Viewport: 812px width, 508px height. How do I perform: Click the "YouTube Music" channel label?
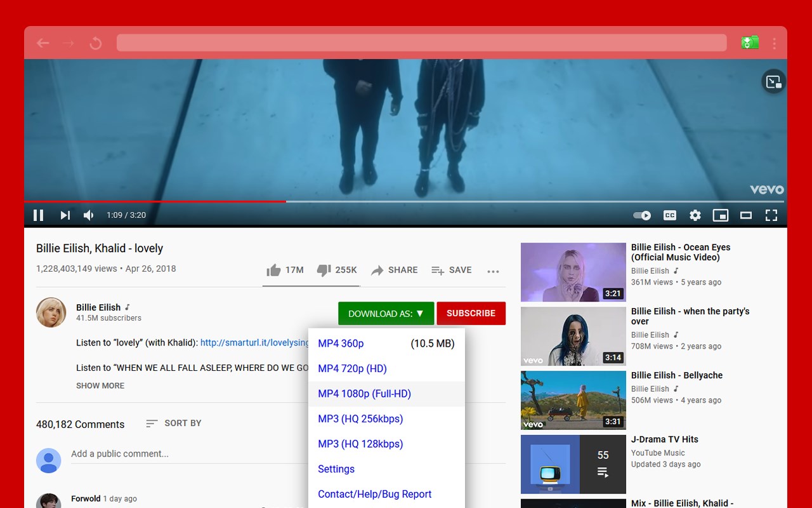click(658, 453)
